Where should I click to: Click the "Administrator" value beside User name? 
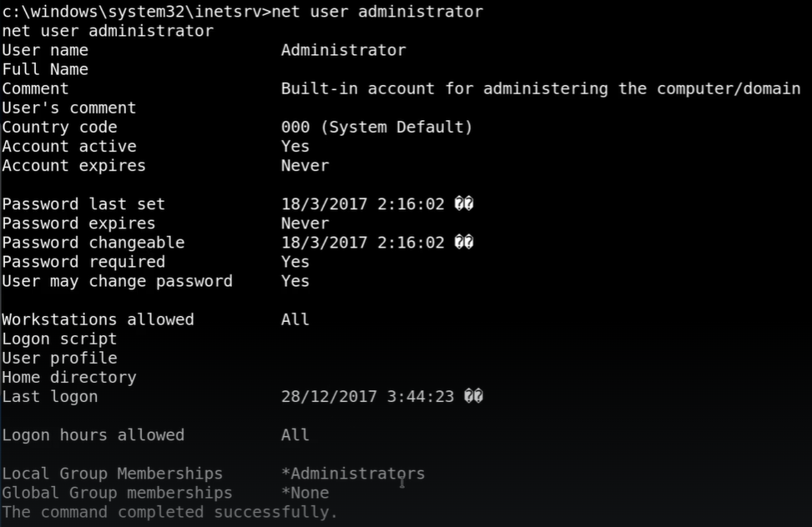tap(343, 50)
